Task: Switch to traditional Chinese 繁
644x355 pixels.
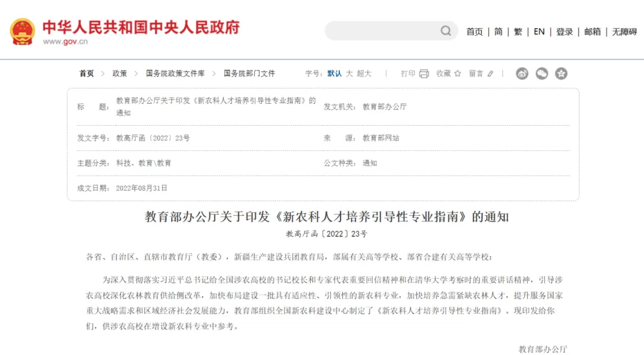Action: 518,32
